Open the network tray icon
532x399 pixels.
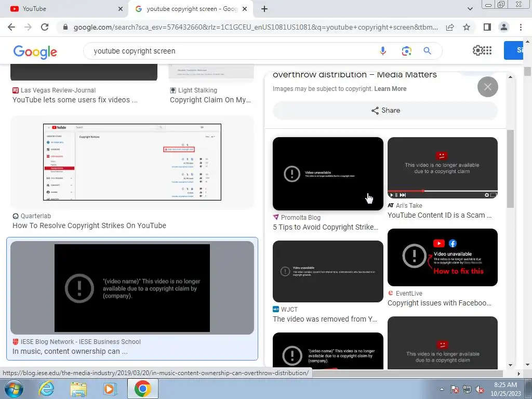point(467,390)
